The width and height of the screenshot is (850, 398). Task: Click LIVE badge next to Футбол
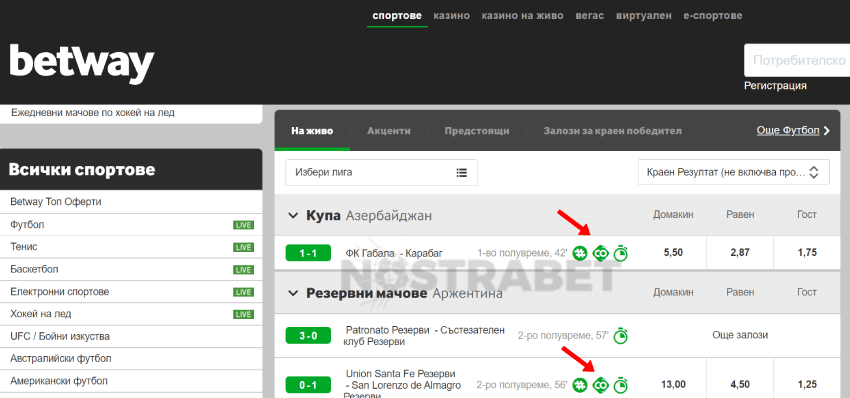243,225
